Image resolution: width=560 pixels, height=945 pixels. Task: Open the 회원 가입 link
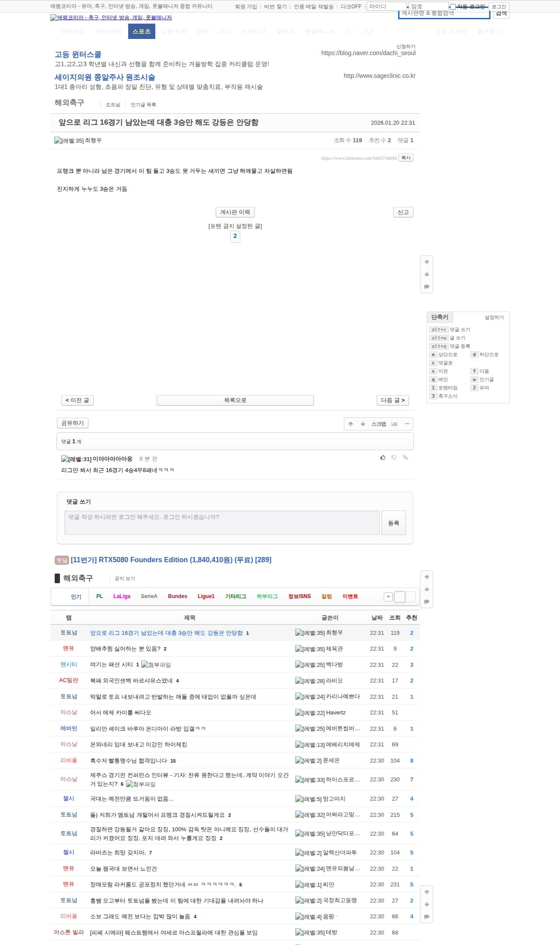pos(246,7)
